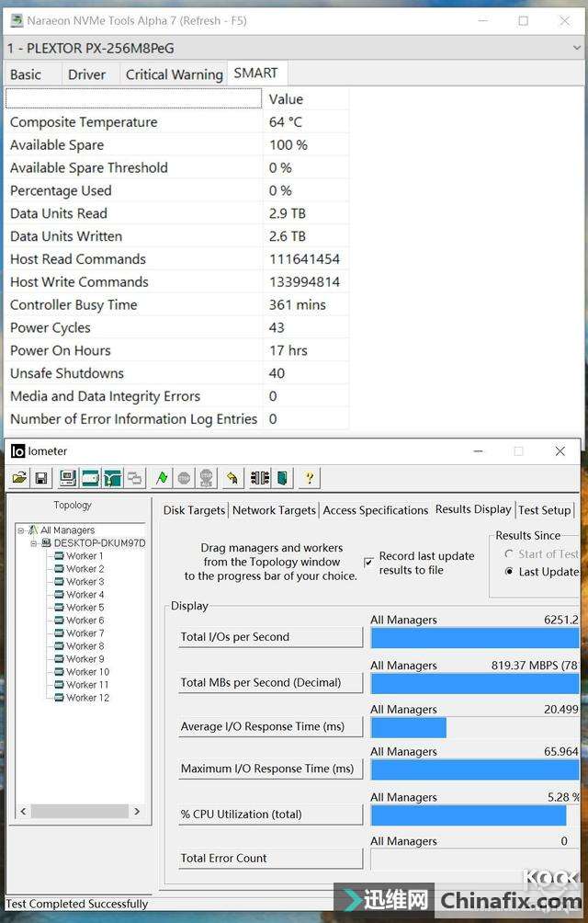Click Total I/Os per Second button
The width and height of the screenshot is (588, 923).
click(270, 637)
